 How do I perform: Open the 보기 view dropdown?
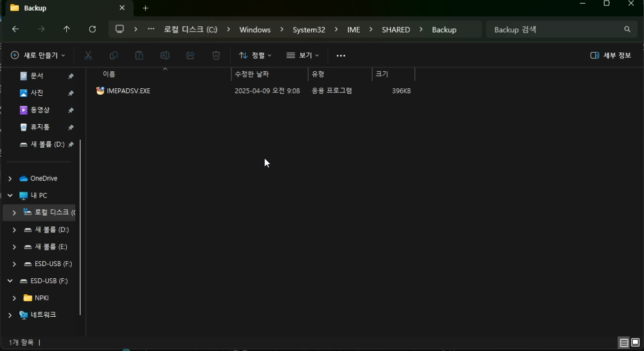tap(302, 56)
